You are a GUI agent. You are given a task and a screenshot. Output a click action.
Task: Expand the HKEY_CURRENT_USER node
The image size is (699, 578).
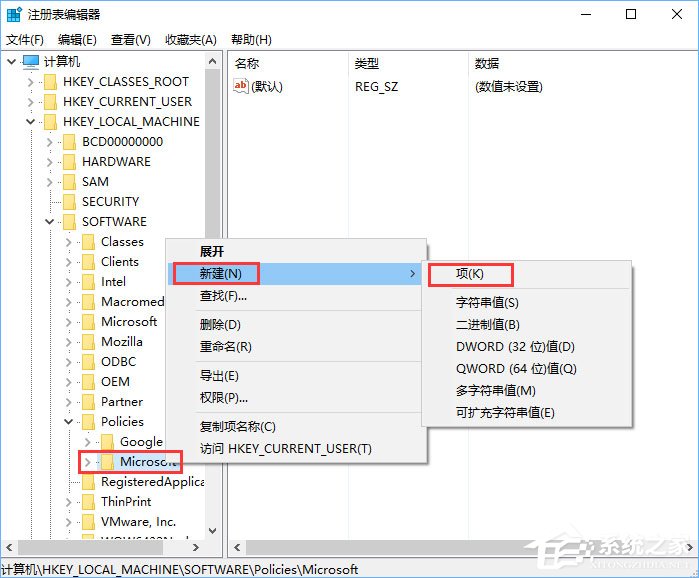(30, 102)
